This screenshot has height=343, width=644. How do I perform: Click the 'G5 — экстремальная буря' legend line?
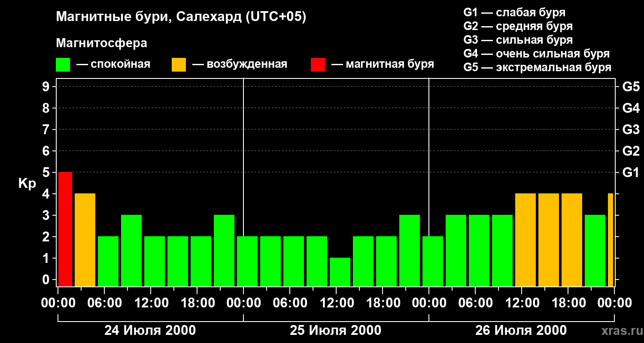(538, 67)
